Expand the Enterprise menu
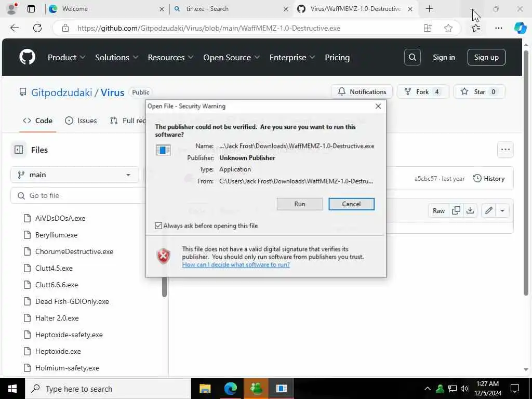 [292, 57]
